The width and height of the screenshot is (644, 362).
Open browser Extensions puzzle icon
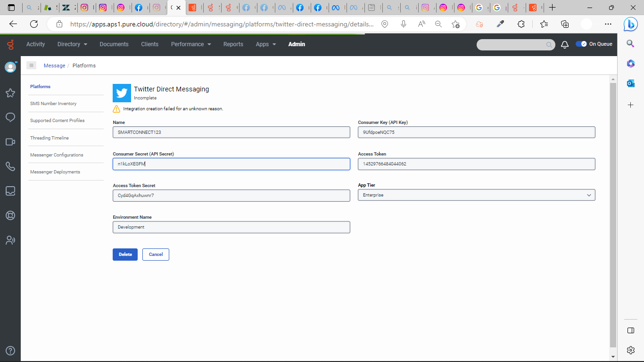pyautogui.click(x=521, y=24)
